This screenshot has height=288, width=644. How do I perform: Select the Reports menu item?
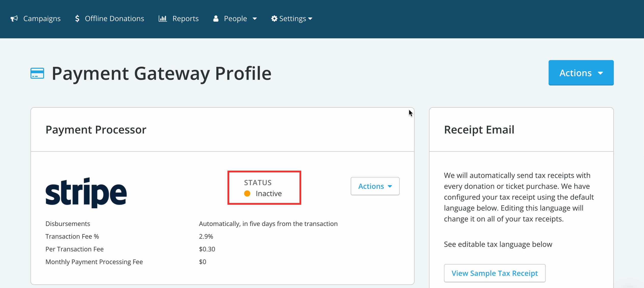pyautogui.click(x=185, y=18)
